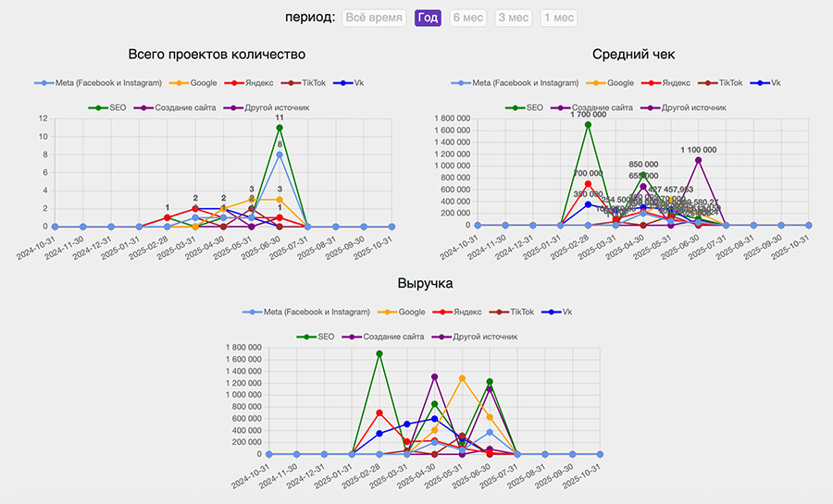This screenshot has width=833, height=504.
Task: Hide Google series in "Средний чек" legend
Action: (x=615, y=83)
